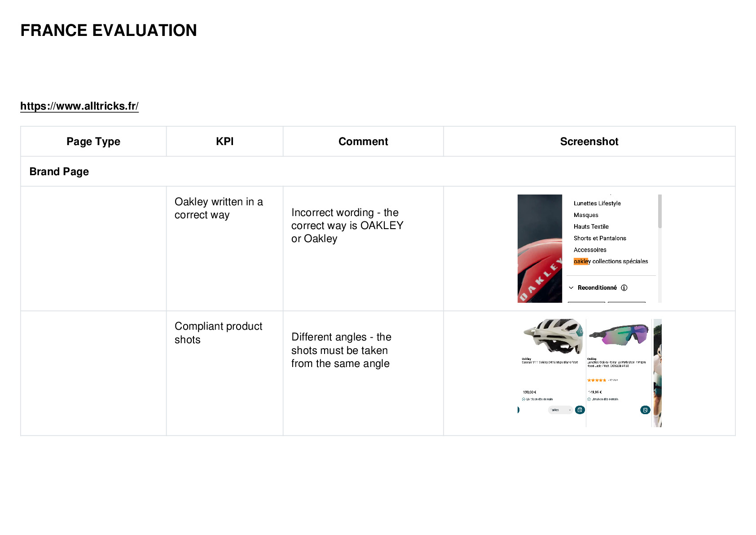Screen dimensions: 756x535
Task: Collapse the Reconditionné filter chevron
Action: pos(571,288)
